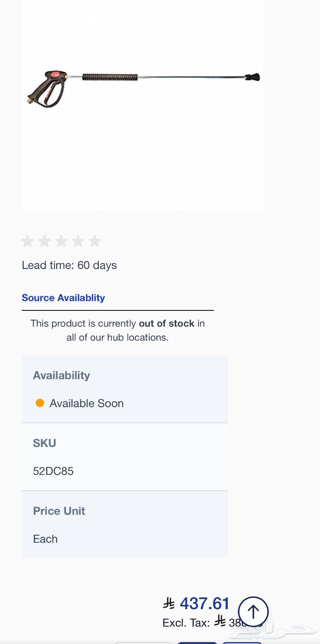Click the scroll-to-top arrow button
Viewport: 320px width, 644px height.
(253, 611)
